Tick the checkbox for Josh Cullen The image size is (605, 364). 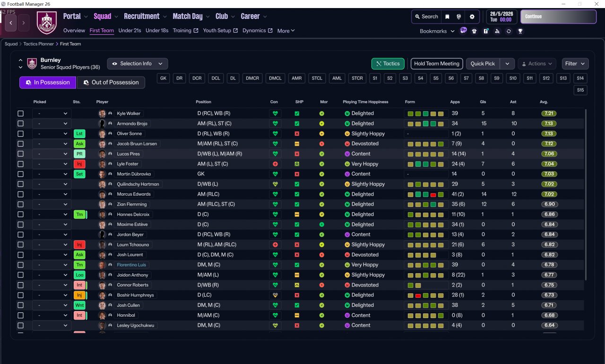[x=20, y=305]
